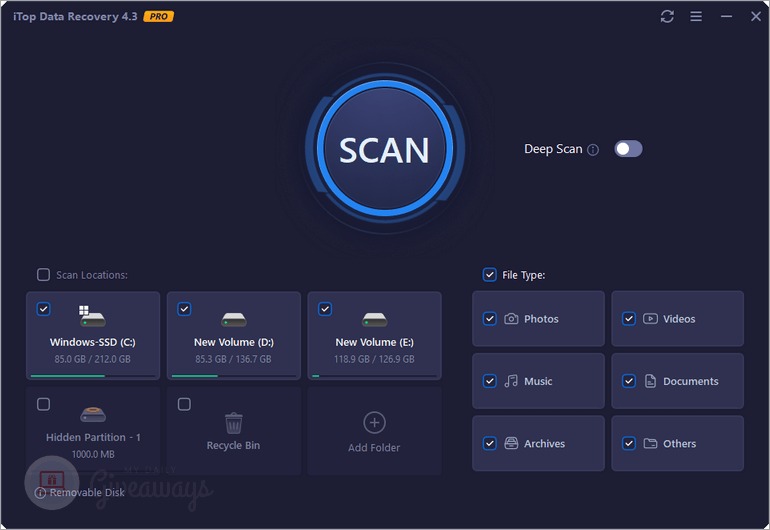Click the Videos label
The height and width of the screenshot is (530, 770).
click(x=679, y=319)
